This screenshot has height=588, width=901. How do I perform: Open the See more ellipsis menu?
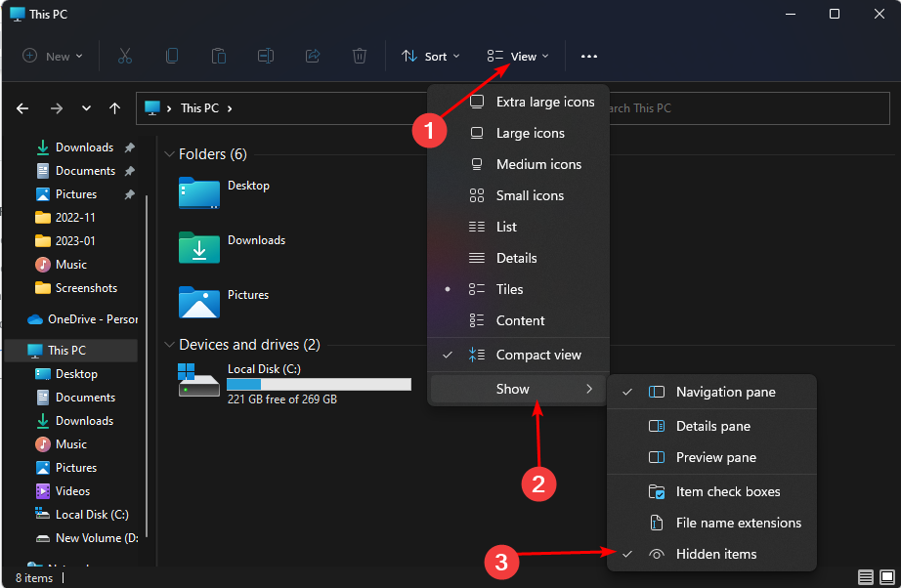tap(588, 56)
